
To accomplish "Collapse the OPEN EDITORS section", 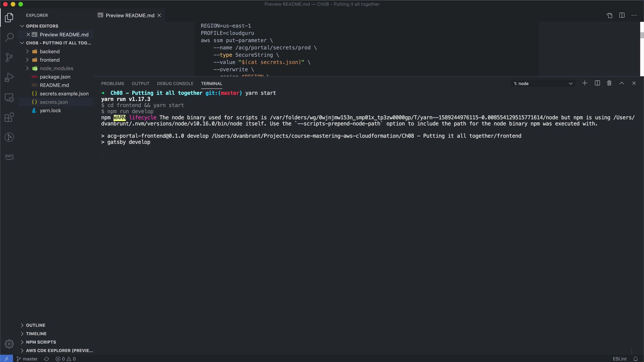I will point(42,26).
